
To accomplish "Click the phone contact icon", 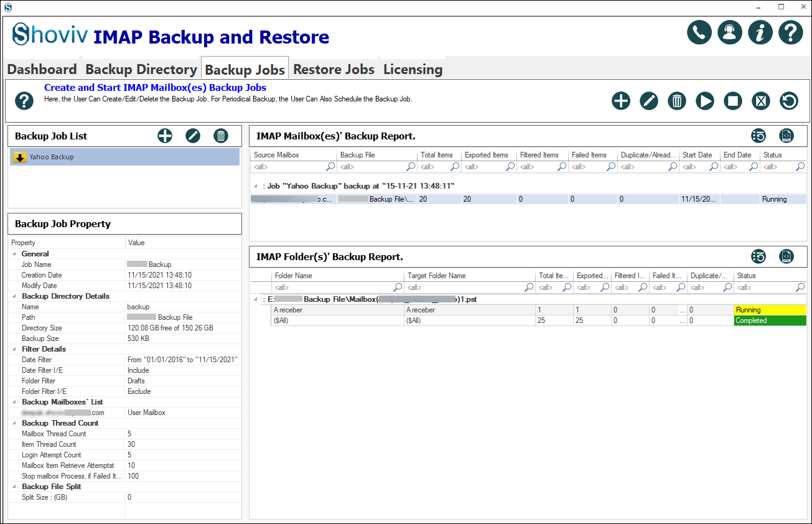I will (x=699, y=32).
